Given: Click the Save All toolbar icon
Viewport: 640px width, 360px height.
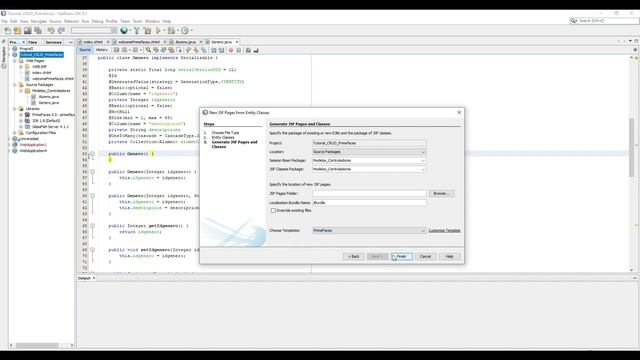Looking at the screenshot, I should tap(38, 31).
